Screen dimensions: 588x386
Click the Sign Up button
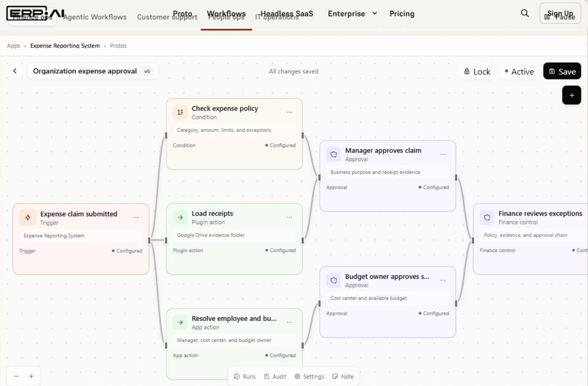coord(560,13)
